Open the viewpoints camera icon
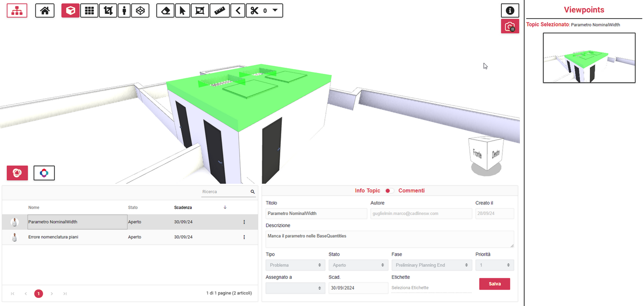Screen dimensions: 644x306 [x=510, y=26]
